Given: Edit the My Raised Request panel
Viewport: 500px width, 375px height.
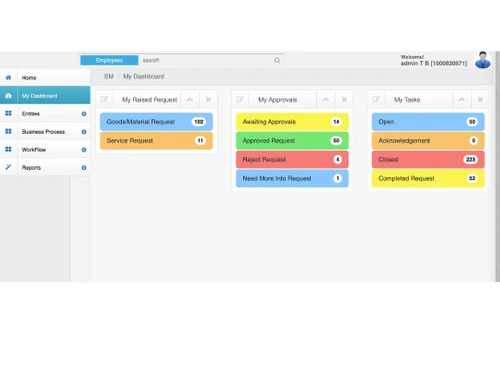Looking at the screenshot, I should 104,99.
